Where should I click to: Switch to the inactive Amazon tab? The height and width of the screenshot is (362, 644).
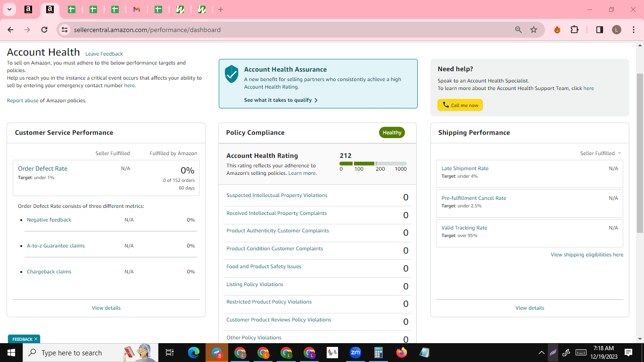tap(28, 9)
